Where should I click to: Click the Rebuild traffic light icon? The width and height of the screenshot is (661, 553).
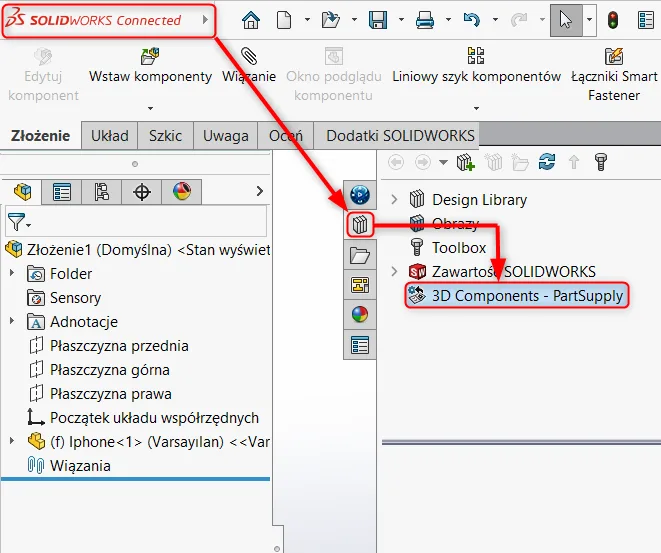point(613,20)
